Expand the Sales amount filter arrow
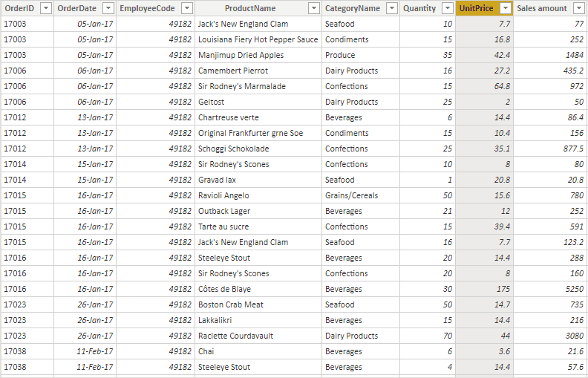 (579, 8)
